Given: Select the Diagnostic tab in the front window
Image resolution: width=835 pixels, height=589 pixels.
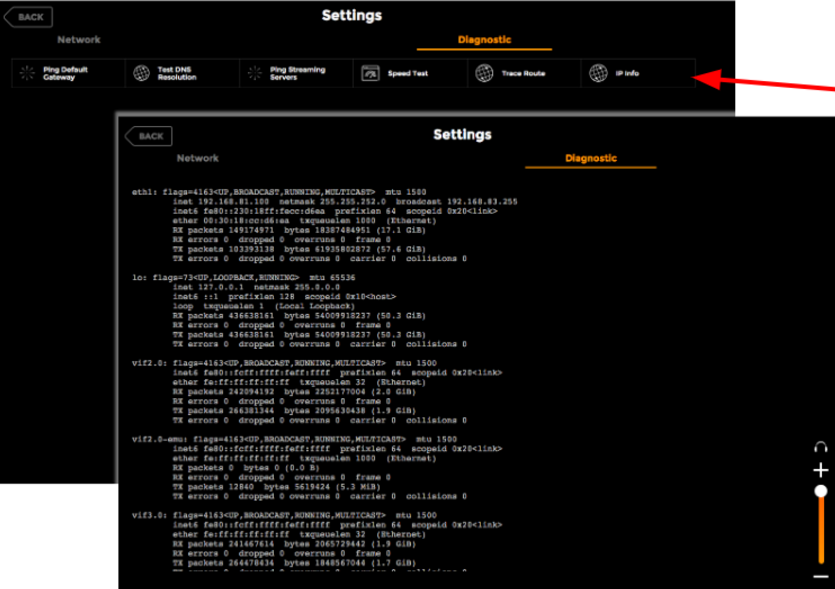Looking at the screenshot, I should click(x=590, y=158).
